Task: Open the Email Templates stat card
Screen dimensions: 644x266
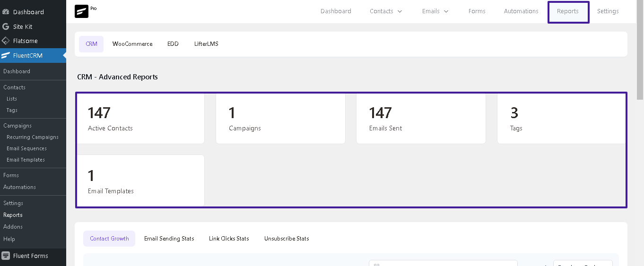Action: point(140,180)
